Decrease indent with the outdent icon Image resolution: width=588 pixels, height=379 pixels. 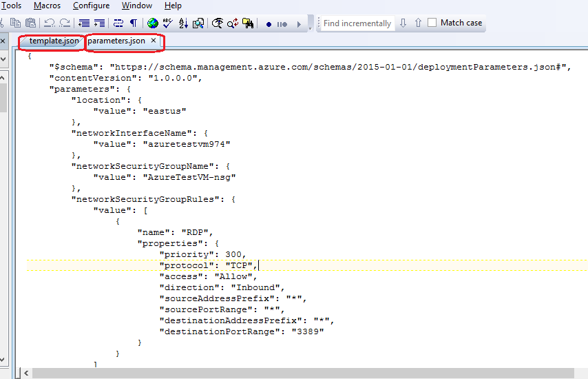pos(83,23)
